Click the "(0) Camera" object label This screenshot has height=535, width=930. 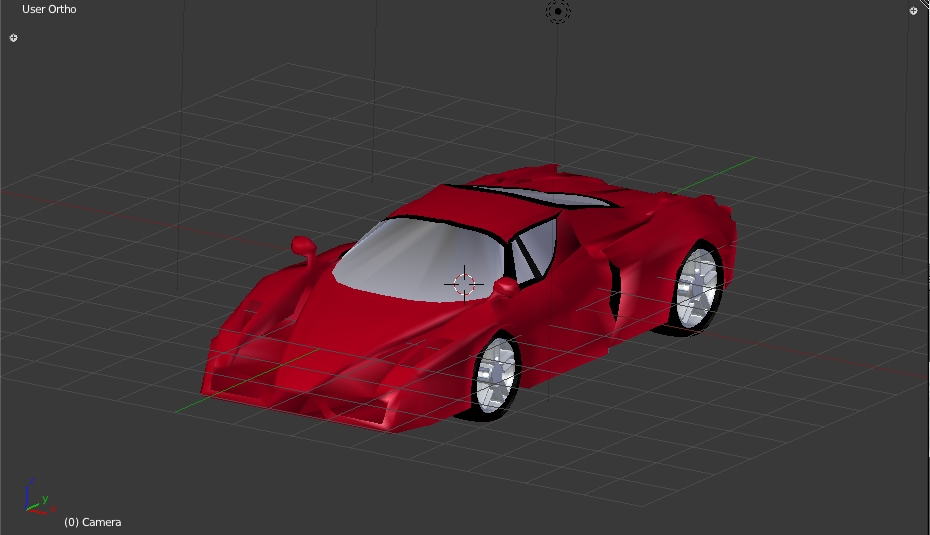click(93, 522)
